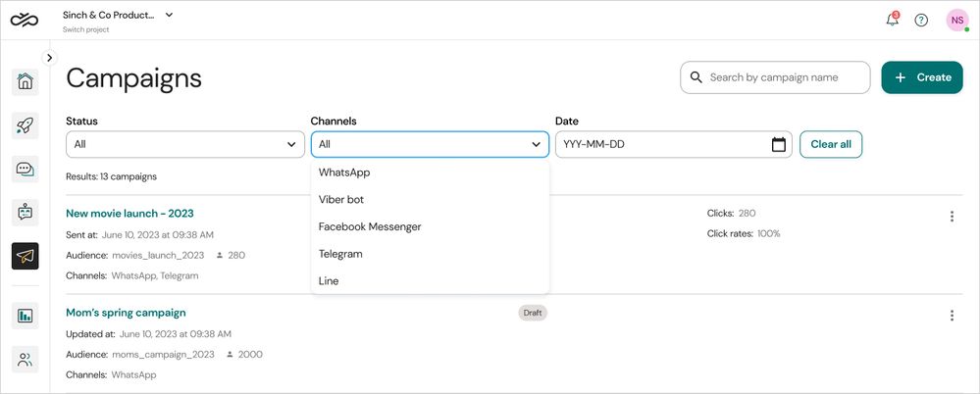Open the chat conversations sidebar icon
This screenshot has width=980, height=394.
26,169
